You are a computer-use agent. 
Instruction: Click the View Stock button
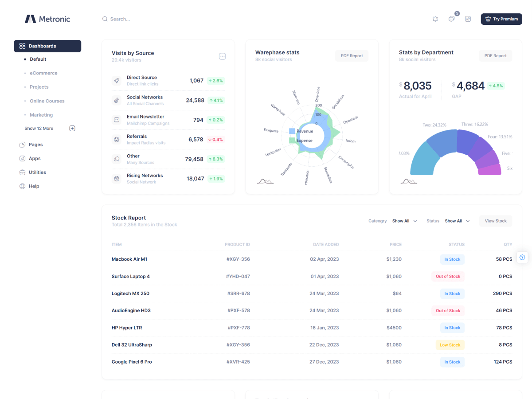[x=495, y=221]
